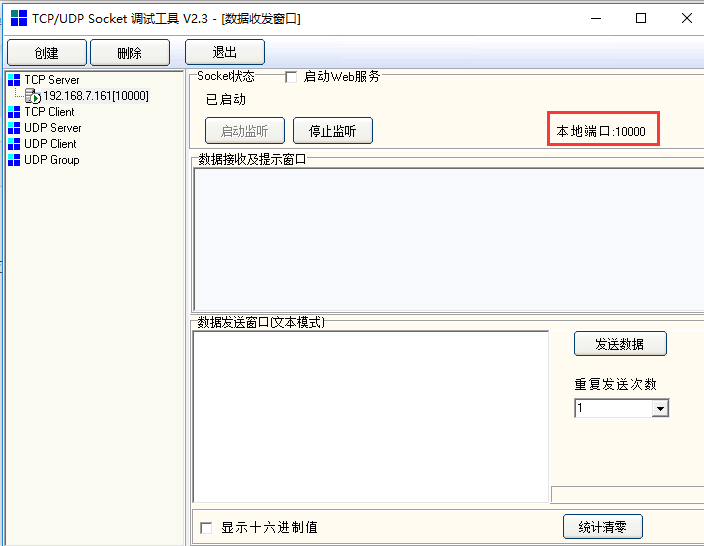Image resolution: width=704 pixels, height=546 pixels.
Task: Click the 已启动 status text
Action: point(226,99)
